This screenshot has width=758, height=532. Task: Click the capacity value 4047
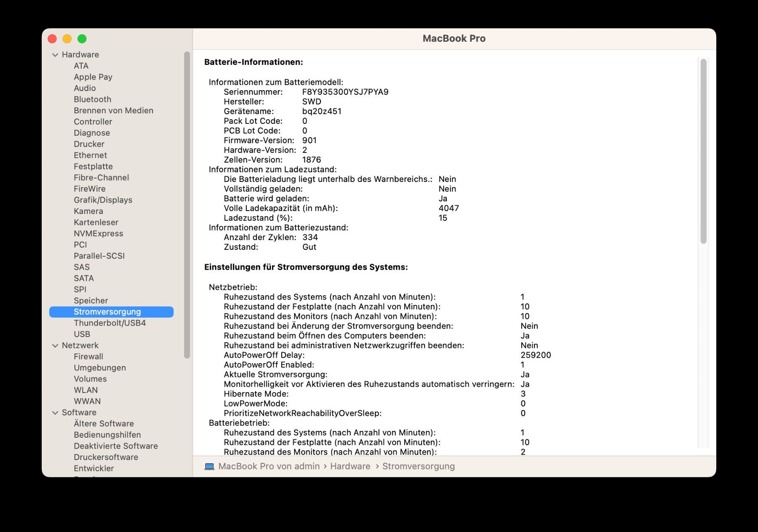click(x=448, y=208)
